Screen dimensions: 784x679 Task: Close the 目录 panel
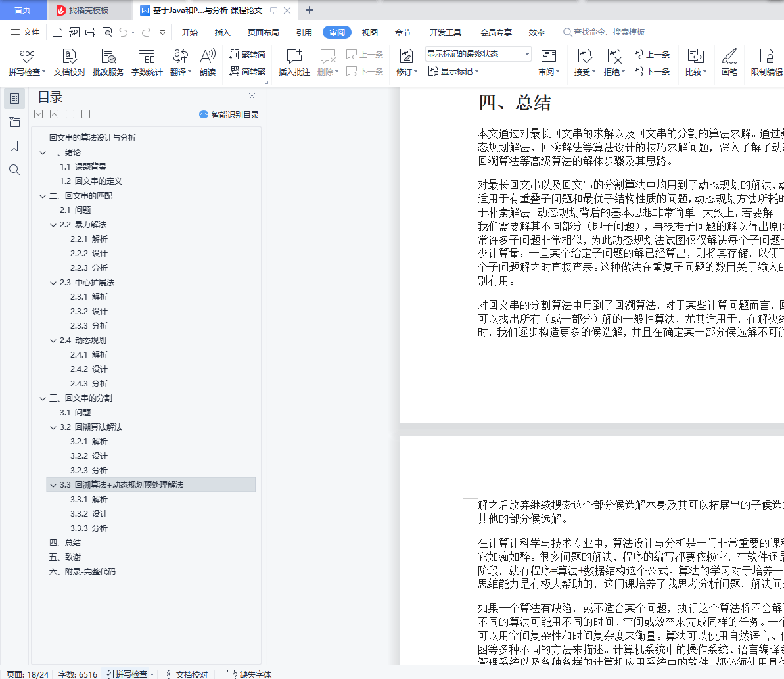point(252,96)
